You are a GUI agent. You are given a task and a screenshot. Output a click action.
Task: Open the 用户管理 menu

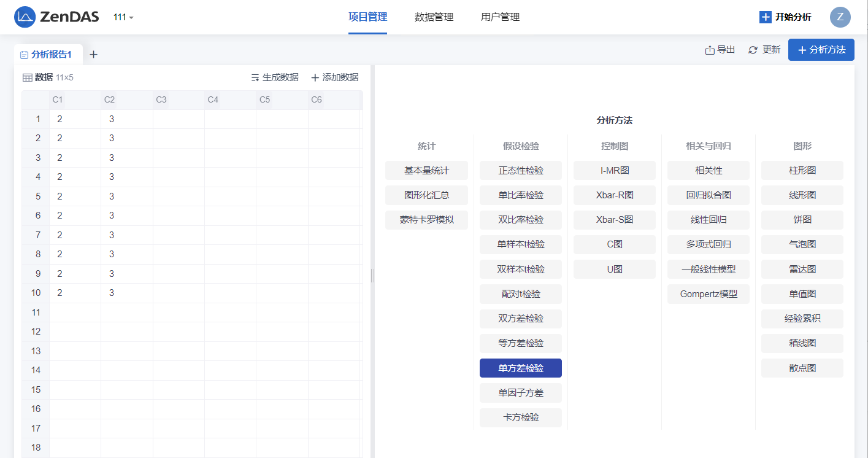(500, 17)
